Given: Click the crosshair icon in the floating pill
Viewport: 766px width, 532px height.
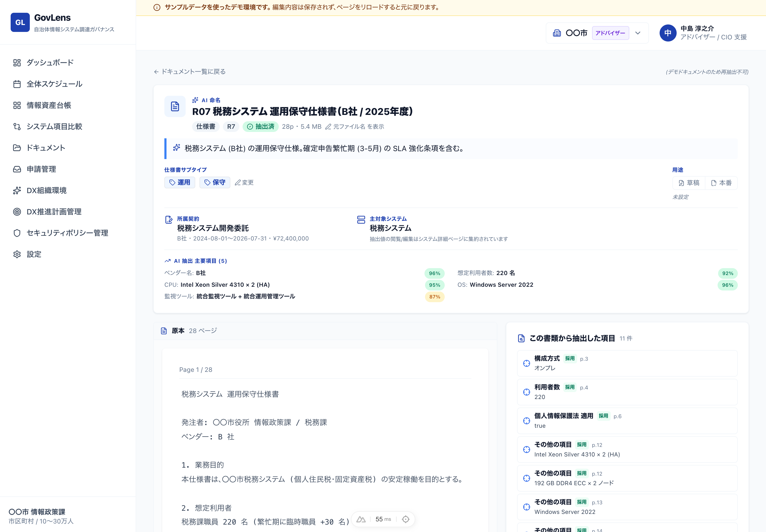Looking at the screenshot, I should pyautogui.click(x=405, y=519).
